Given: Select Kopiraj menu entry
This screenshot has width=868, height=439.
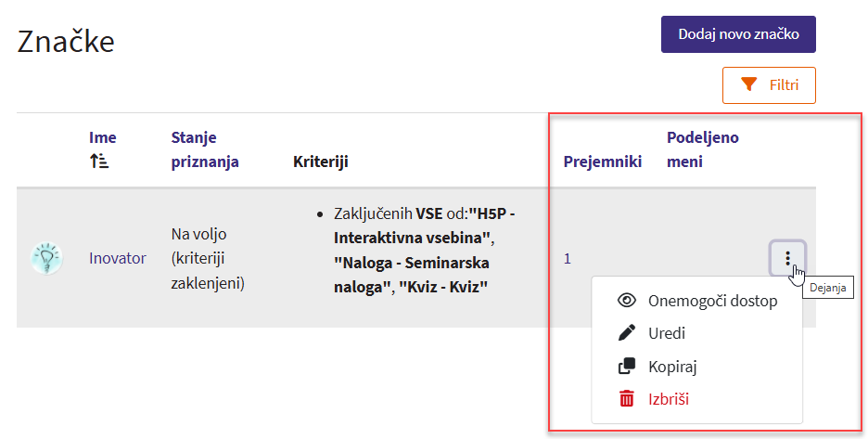Looking at the screenshot, I should click(x=673, y=367).
